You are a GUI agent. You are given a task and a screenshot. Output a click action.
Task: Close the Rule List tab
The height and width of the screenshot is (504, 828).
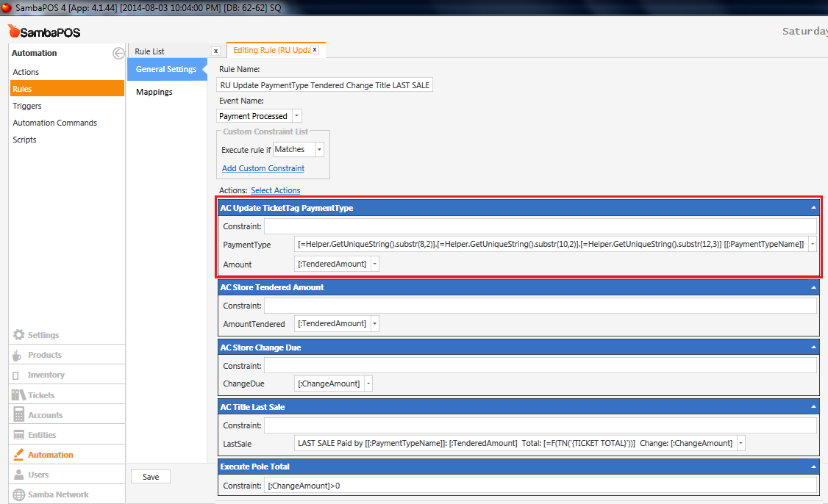tap(215, 51)
